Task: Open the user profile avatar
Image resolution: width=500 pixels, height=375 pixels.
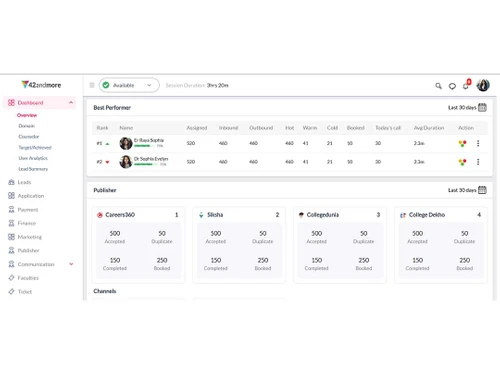Action: (x=483, y=85)
